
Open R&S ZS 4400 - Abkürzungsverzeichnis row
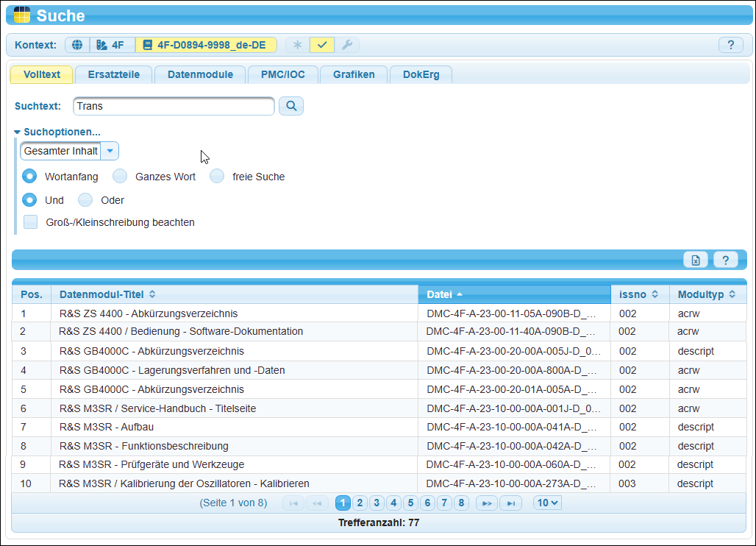pyautogui.click(x=379, y=313)
